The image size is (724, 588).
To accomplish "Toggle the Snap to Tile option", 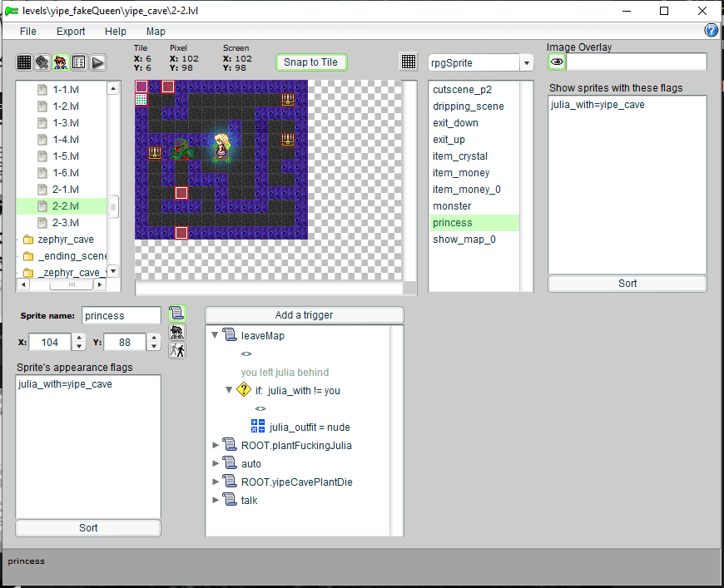I will point(311,62).
